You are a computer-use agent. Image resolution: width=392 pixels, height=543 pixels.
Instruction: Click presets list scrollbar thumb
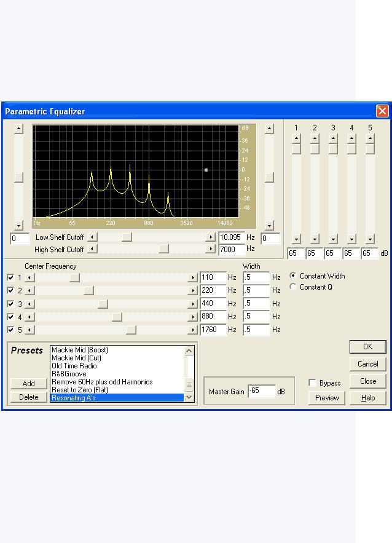[x=189, y=384]
